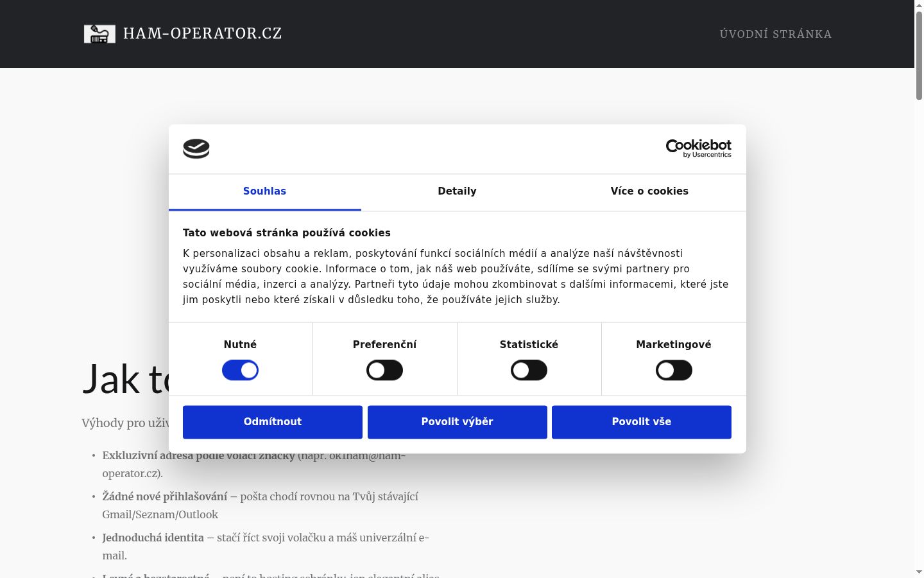
Task: Click the Povolit vše button
Action: pos(642,422)
